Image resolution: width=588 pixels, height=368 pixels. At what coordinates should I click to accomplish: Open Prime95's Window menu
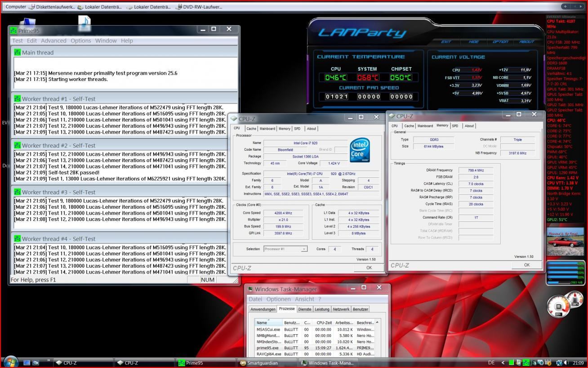106,40
